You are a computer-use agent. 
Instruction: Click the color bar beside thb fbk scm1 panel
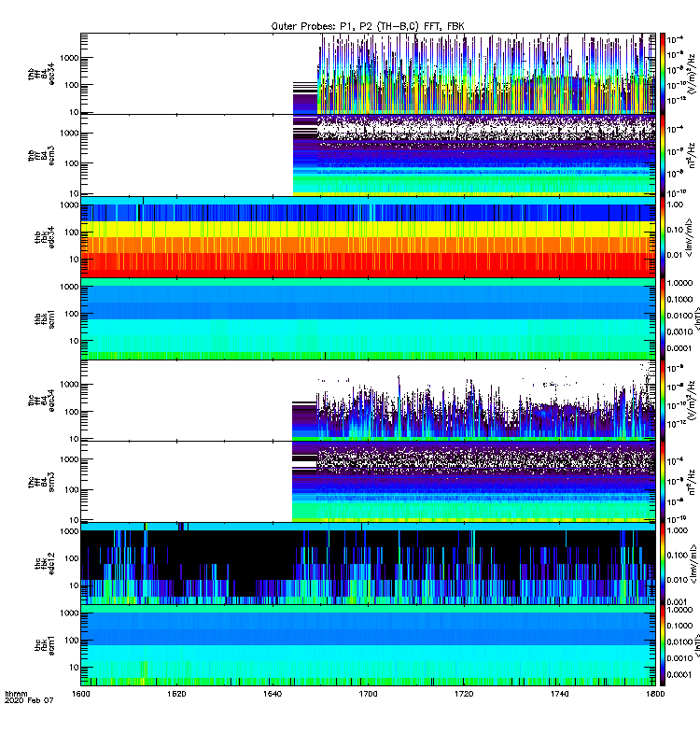point(663,318)
